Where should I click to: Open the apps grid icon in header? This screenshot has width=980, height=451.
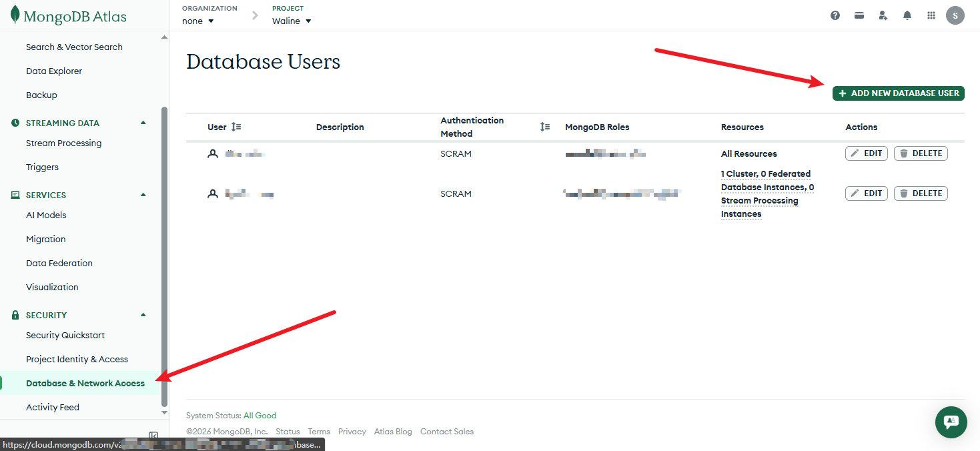tap(931, 15)
